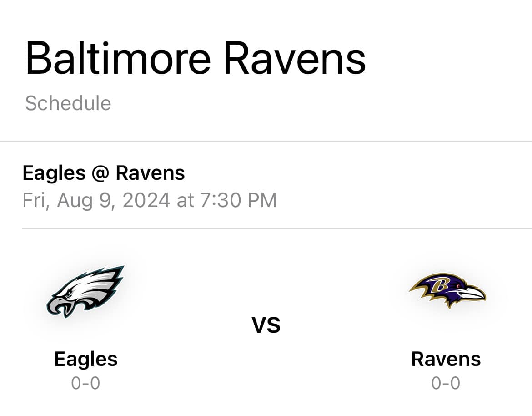
Task: Select the Fri, Aug 9, 2024 date
Action: (96, 200)
